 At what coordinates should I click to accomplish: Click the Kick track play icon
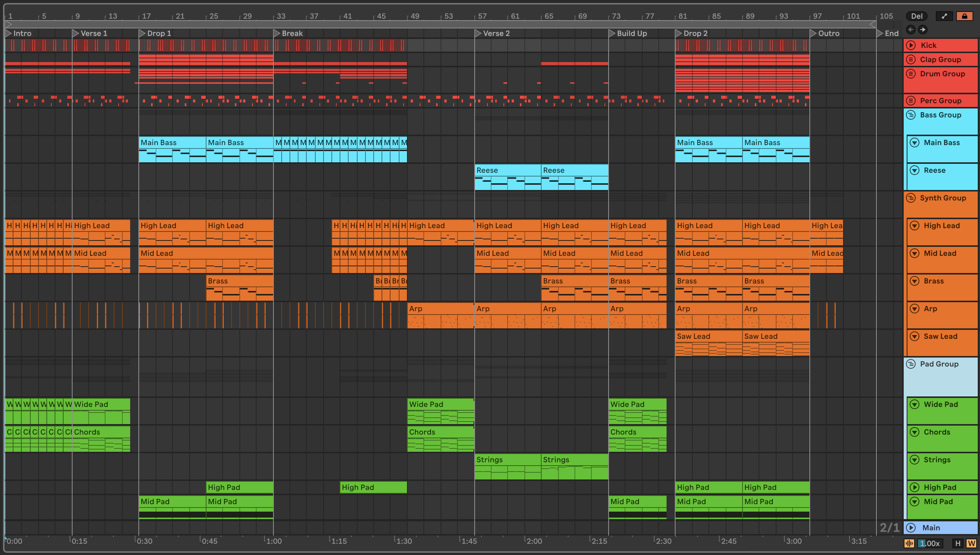click(911, 45)
